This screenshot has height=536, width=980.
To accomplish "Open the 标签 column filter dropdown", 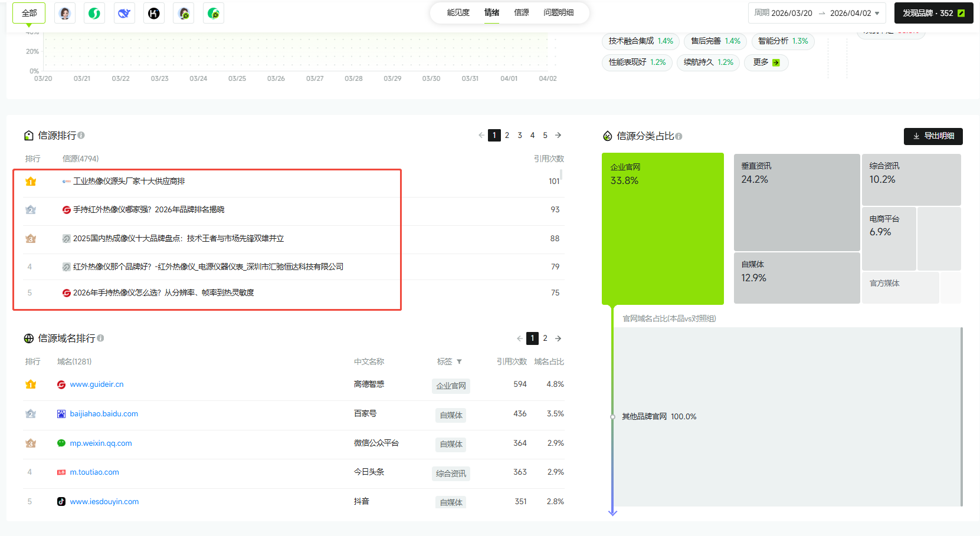I will pos(459,362).
